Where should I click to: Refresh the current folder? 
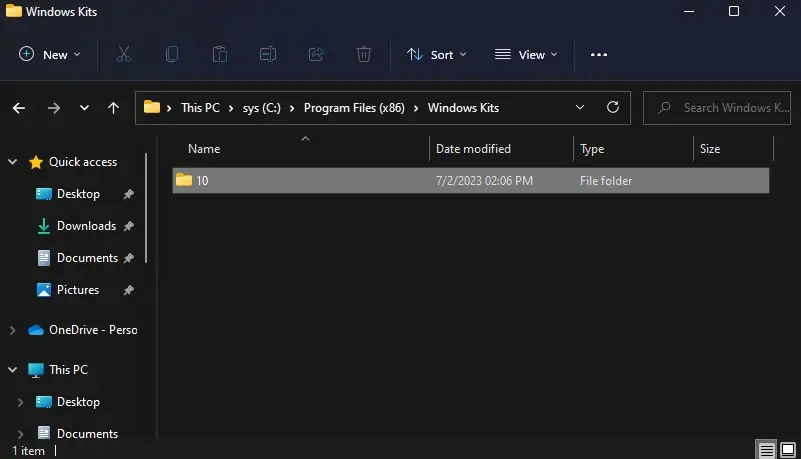point(612,107)
